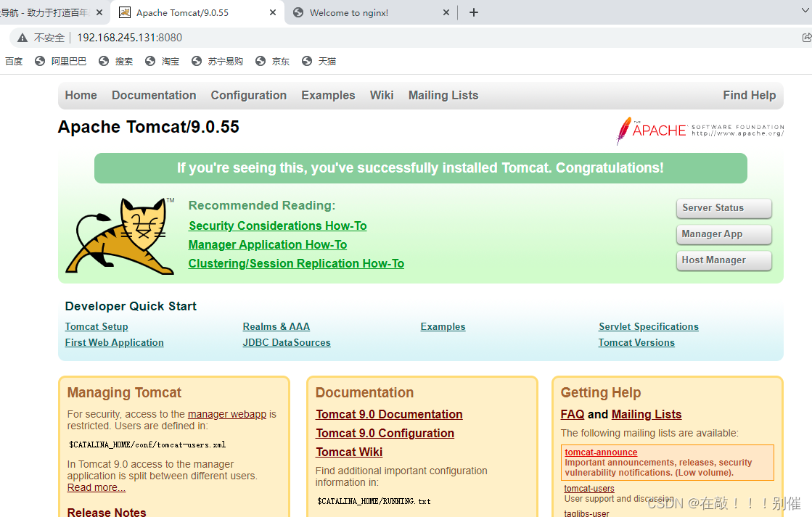Open the First Web Application link
812x517 pixels.
point(115,342)
